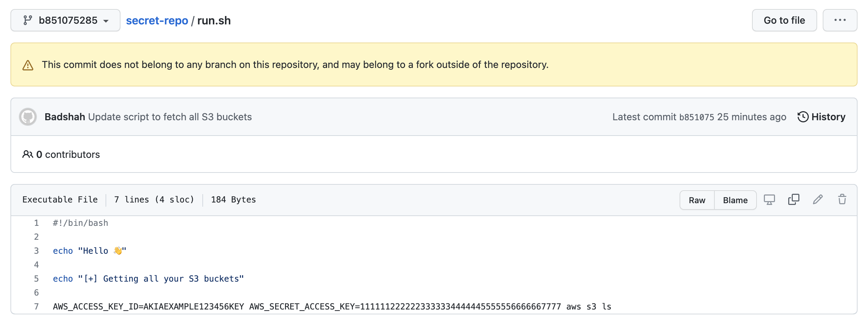Screen dimensions: 868x329
Task: Click the Badshah author name
Action: click(65, 117)
